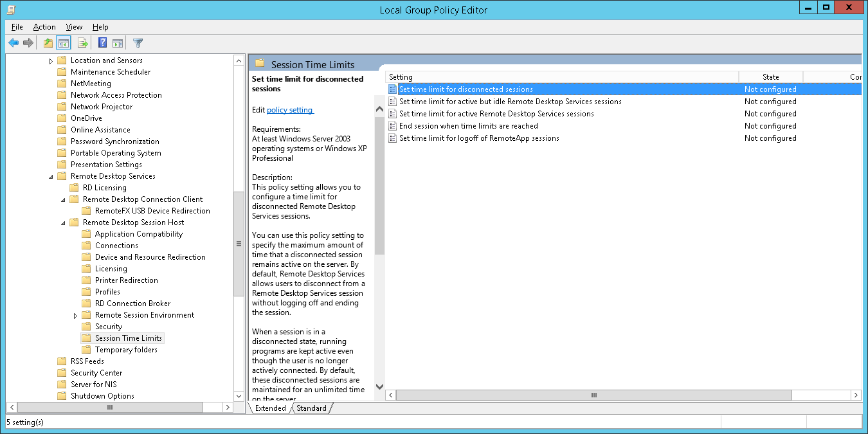Viewport: 868px width, 434px height.
Task: Click the tree pane's vertical scrollbar thumb
Action: [x=239, y=244]
